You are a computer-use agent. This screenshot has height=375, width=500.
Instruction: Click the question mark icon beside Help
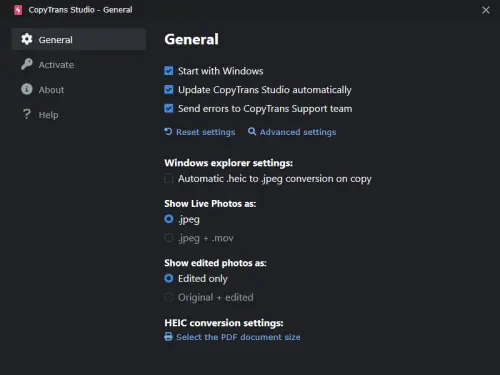[27, 114]
